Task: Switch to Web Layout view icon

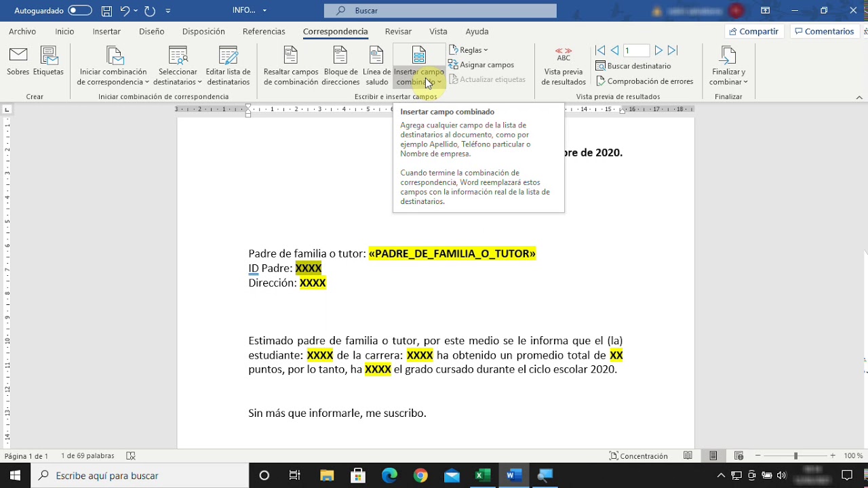Action: (x=739, y=456)
